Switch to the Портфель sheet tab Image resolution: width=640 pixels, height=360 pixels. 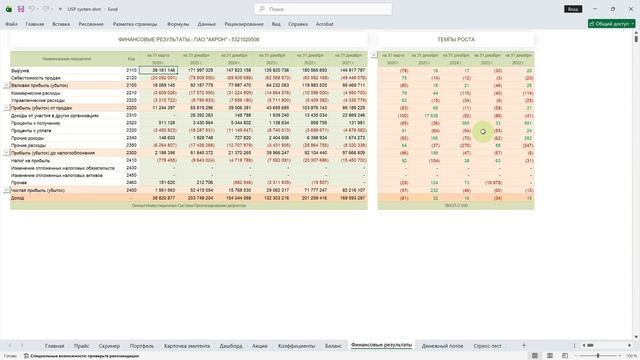click(x=142, y=346)
